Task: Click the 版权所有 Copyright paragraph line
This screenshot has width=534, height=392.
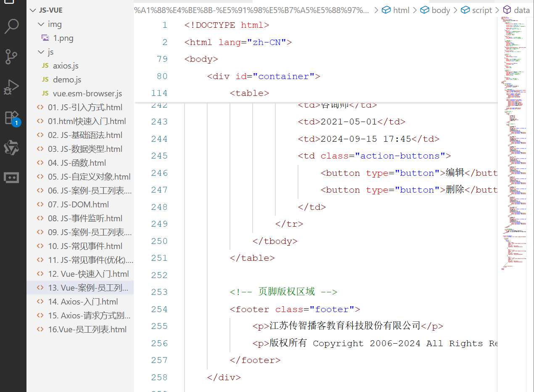Action: click(x=375, y=343)
